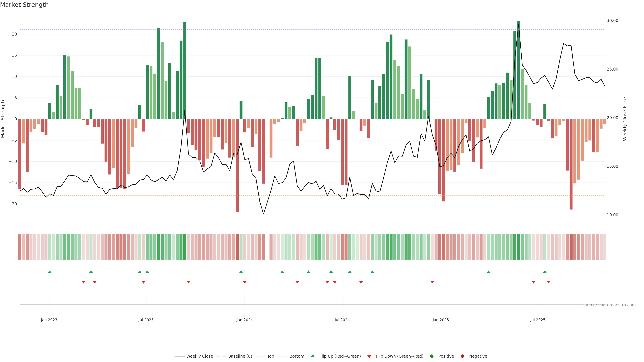The image size is (644, 362).
Task: Click the Market Strength y-axis title
Action: (3, 119)
